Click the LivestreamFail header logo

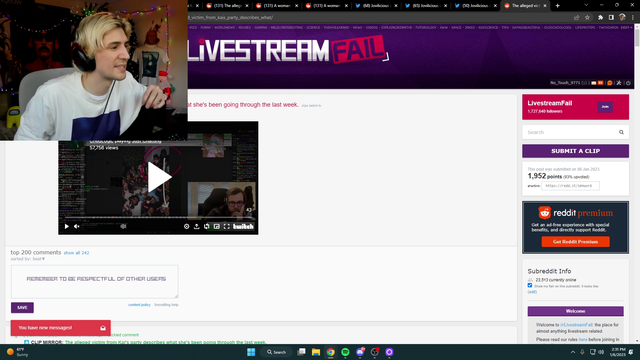pos(288,50)
